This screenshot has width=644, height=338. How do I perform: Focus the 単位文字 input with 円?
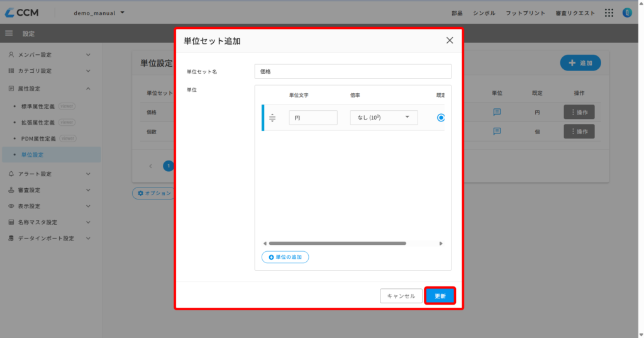pos(313,118)
